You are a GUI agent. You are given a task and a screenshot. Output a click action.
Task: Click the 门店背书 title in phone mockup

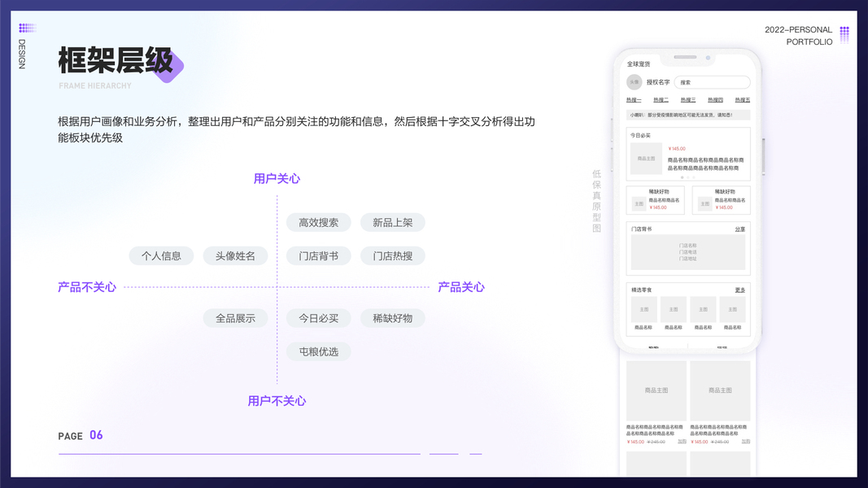642,229
